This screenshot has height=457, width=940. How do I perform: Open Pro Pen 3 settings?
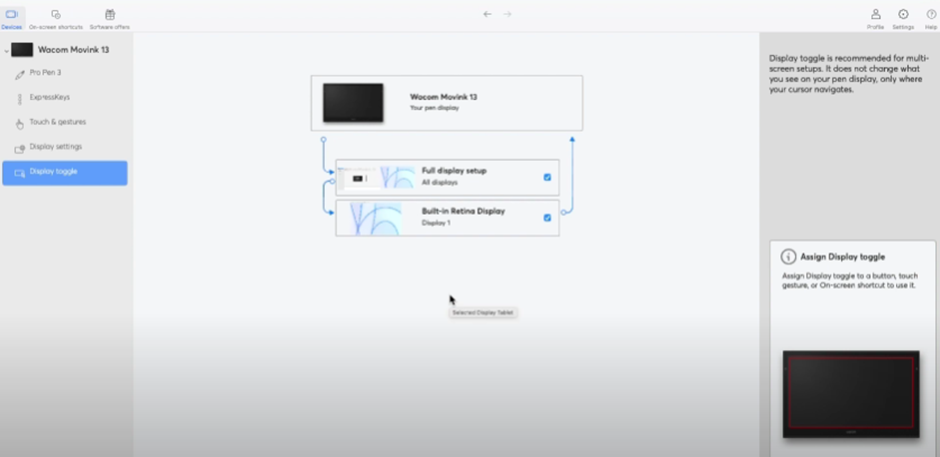(45, 73)
